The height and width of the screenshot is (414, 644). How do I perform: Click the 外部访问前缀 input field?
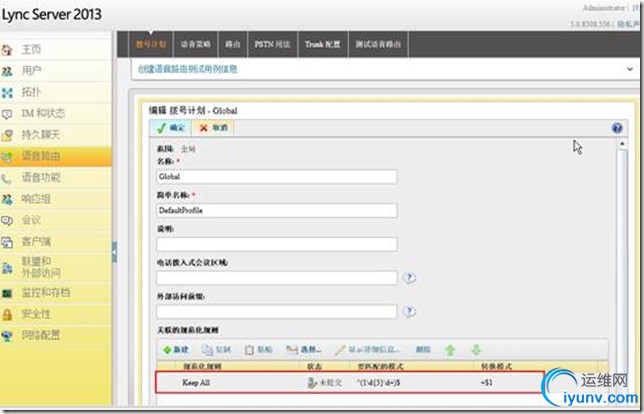click(x=276, y=311)
